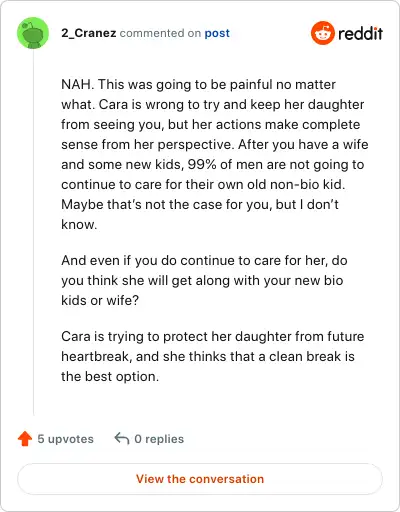This screenshot has width=400, height=512.
Task: Click the curved reply arrow icon
Action: [122, 438]
